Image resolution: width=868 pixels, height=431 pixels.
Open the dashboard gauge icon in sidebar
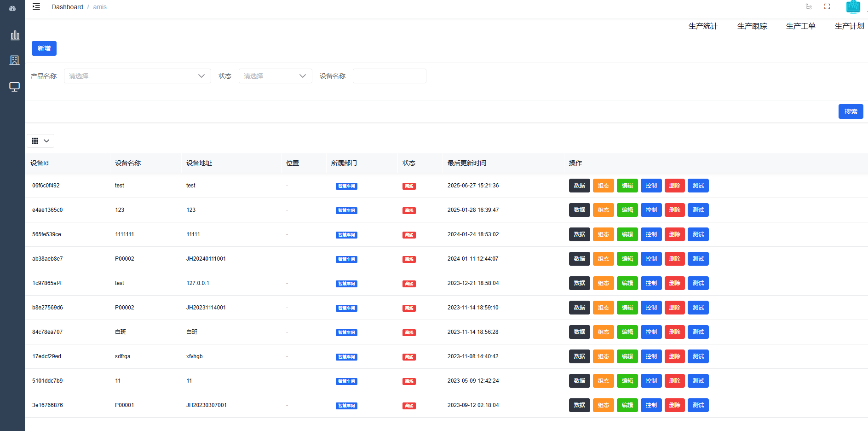pyautogui.click(x=12, y=8)
